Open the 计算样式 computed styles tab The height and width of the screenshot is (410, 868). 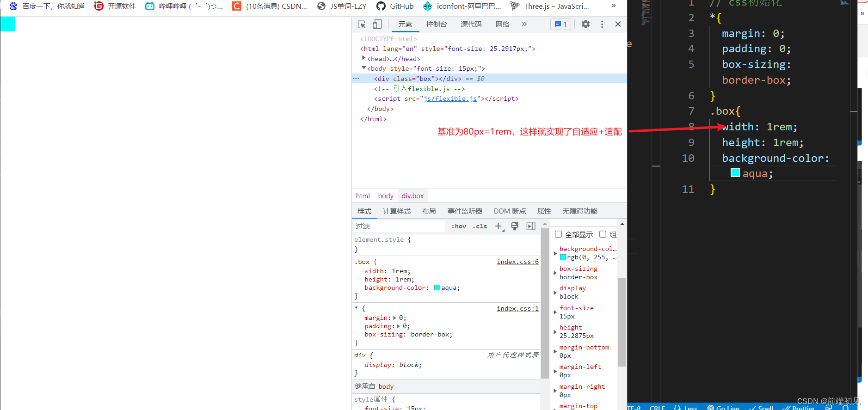point(396,211)
